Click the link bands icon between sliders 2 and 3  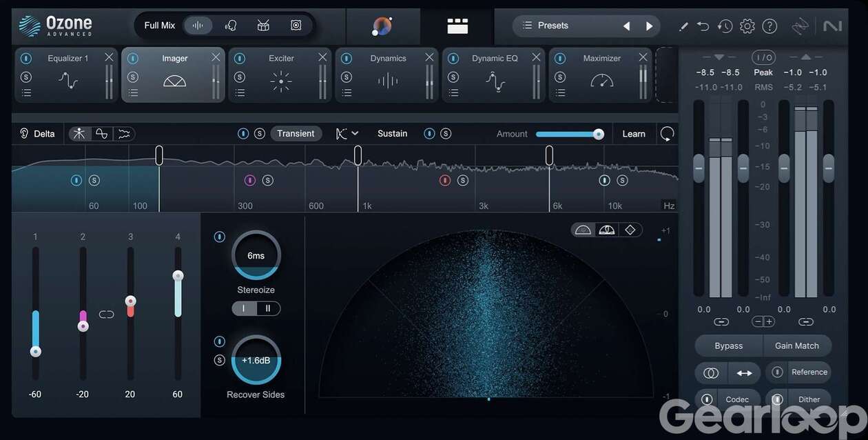tap(106, 314)
